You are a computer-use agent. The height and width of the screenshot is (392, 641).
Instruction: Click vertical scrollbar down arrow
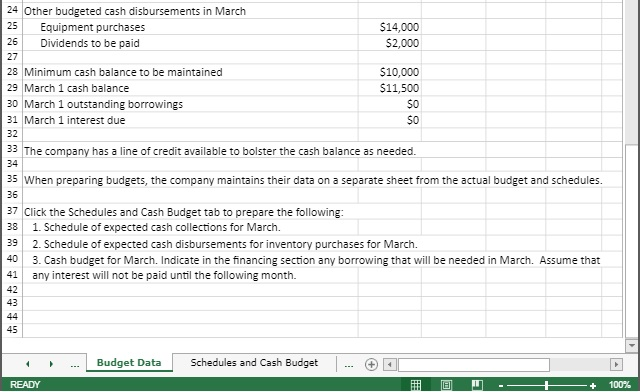click(632, 345)
